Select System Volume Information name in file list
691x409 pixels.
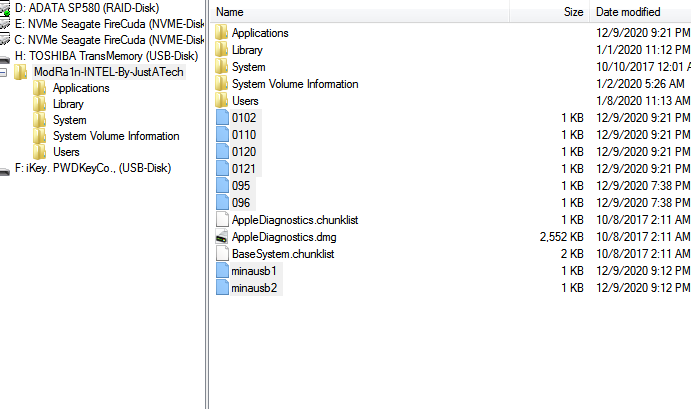[295, 84]
